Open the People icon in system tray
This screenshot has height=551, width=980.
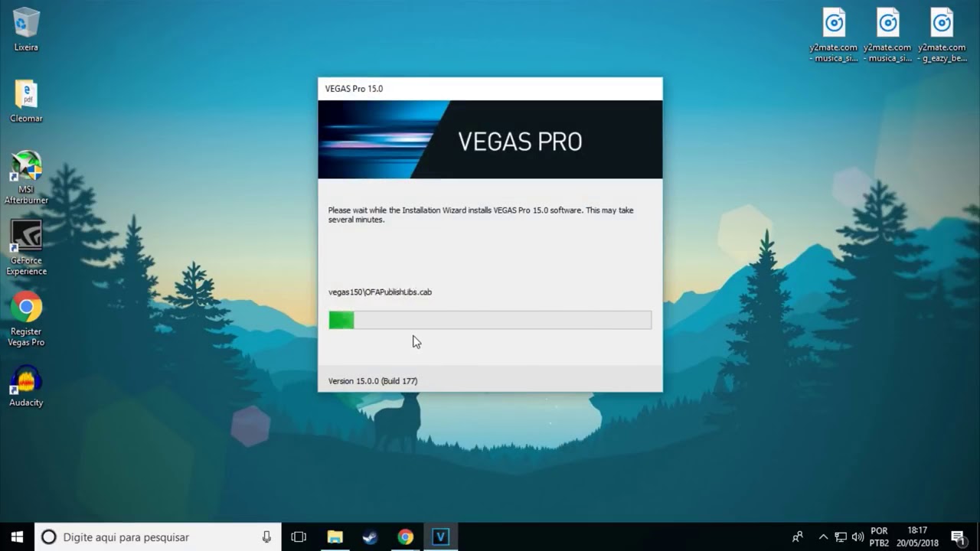[798, 537]
